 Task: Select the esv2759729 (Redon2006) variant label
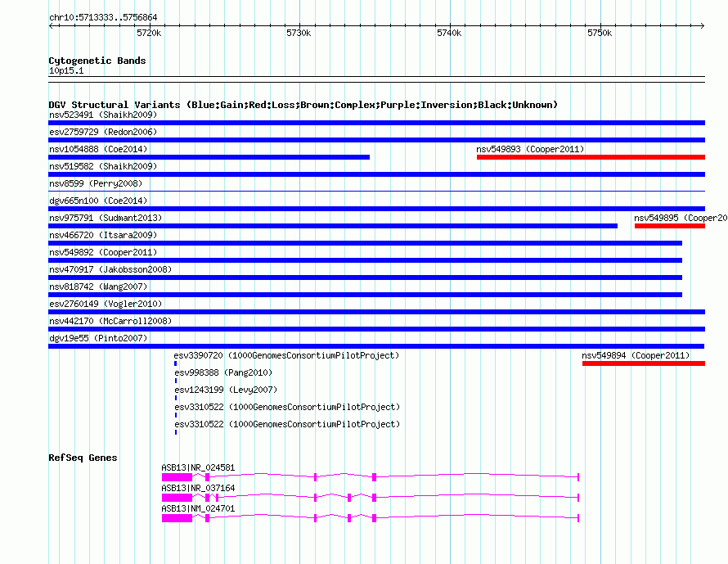103,132
